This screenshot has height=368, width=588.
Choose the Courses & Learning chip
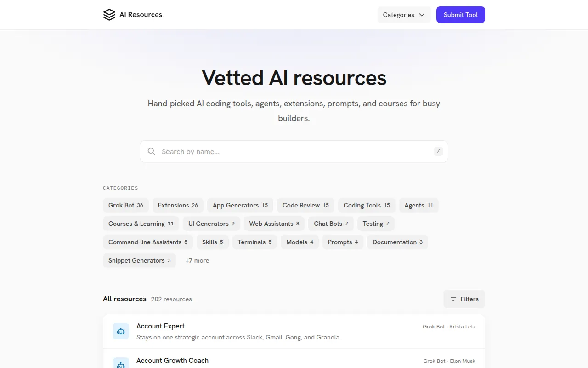[141, 224]
